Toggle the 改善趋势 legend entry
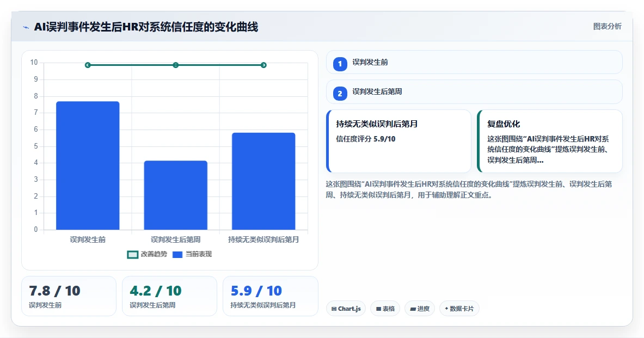644x338 pixels. (x=147, y=254)
